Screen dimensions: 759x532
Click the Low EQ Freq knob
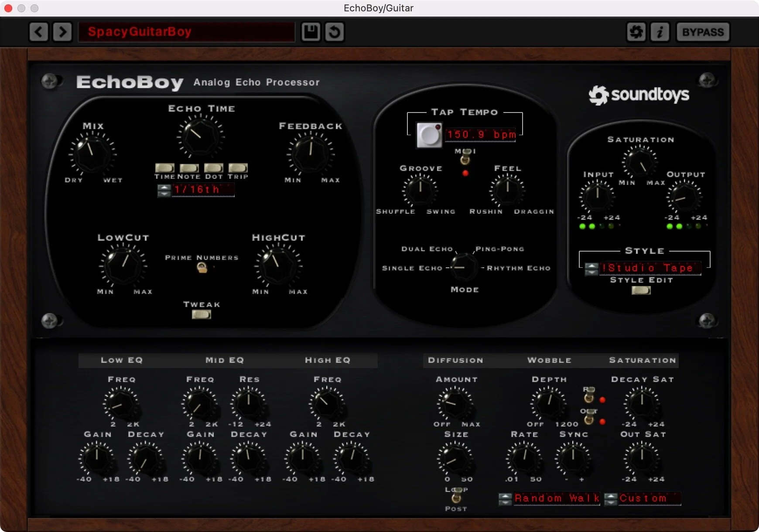121,403
